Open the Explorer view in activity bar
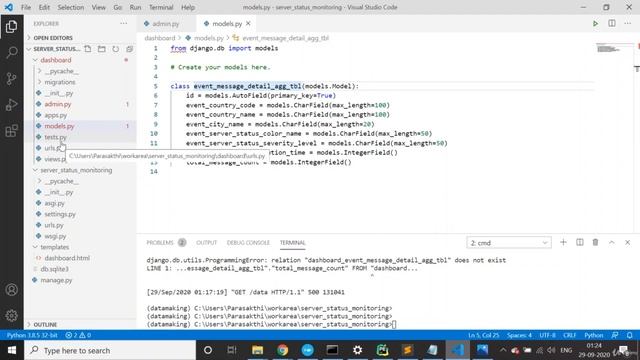Screen dimensions: 640x360 tap(11, 27)
